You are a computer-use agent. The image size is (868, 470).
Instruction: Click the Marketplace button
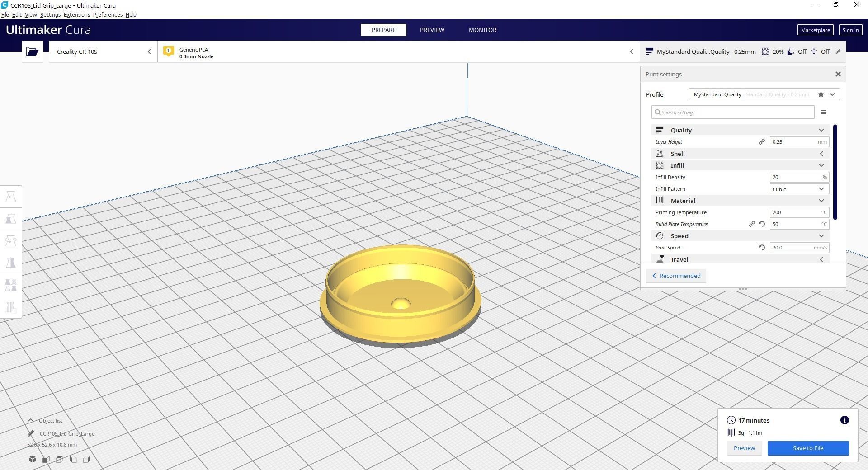[x=815, y=30]
